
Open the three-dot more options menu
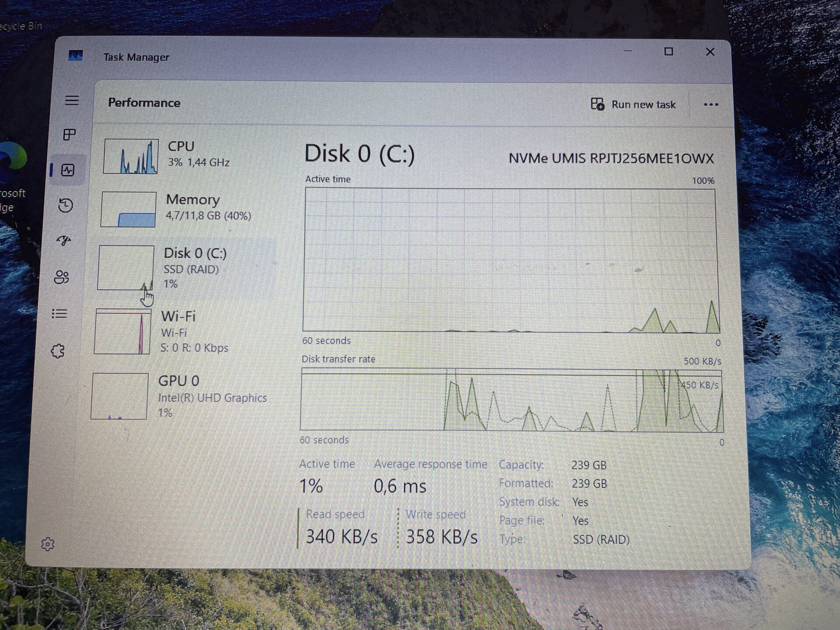[x=710, y=105]
